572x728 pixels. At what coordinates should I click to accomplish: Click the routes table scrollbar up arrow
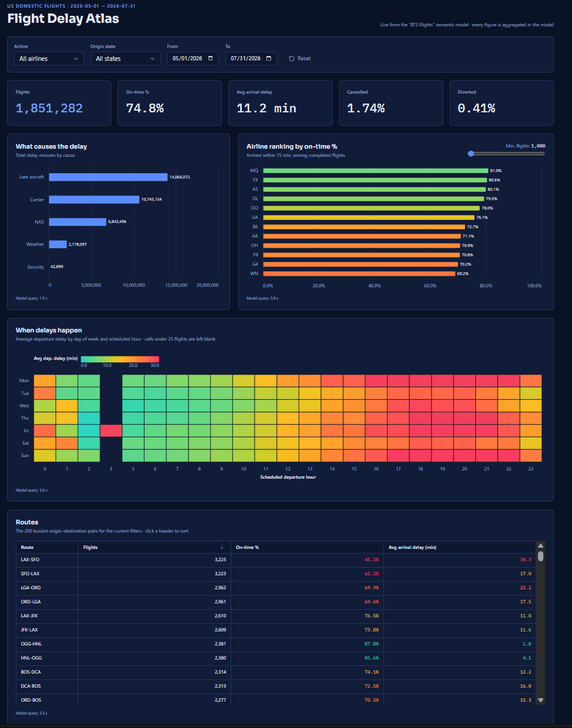click(540, 545)
